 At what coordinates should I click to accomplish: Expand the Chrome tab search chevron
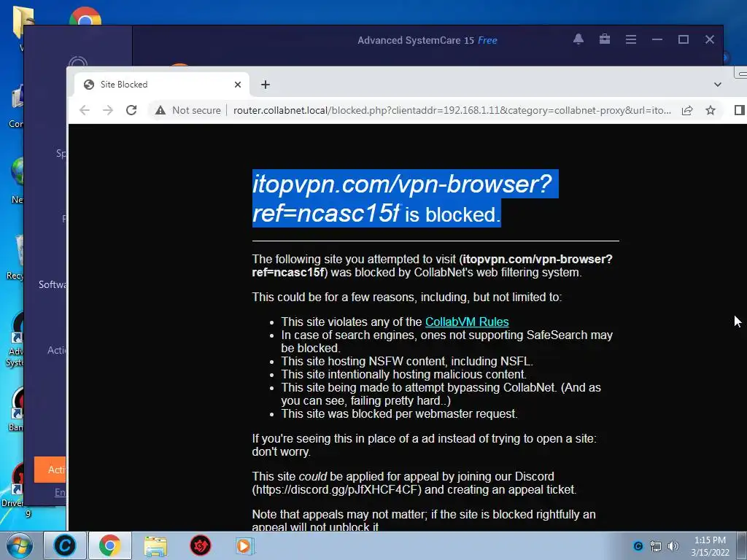(x=718, y=85)
